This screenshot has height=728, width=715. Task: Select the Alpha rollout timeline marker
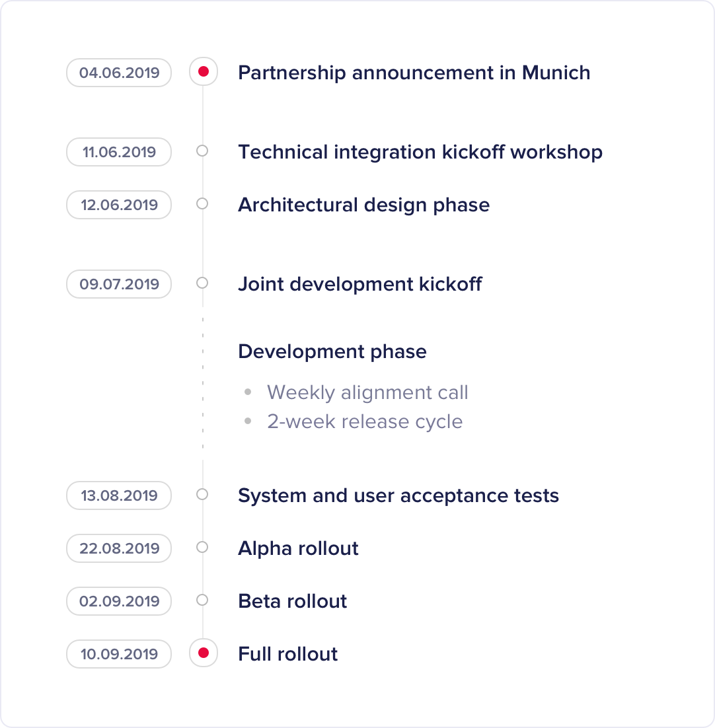[x=202, y=547]
